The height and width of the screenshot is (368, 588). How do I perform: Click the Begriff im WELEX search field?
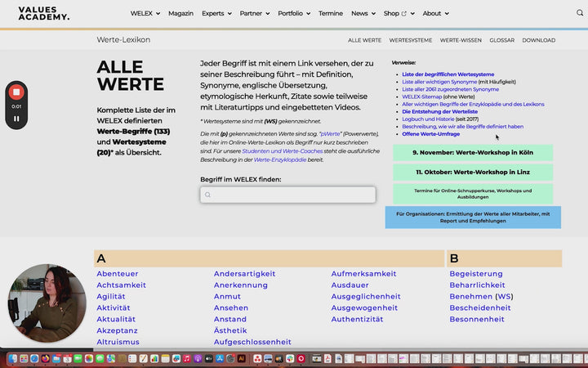click(x=287, y=195)
